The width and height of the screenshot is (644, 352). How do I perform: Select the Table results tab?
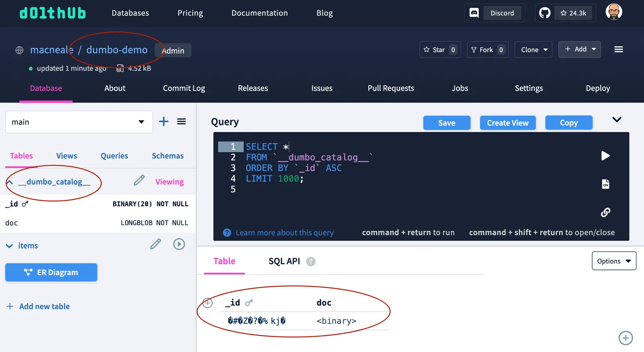tap(224, 261)
